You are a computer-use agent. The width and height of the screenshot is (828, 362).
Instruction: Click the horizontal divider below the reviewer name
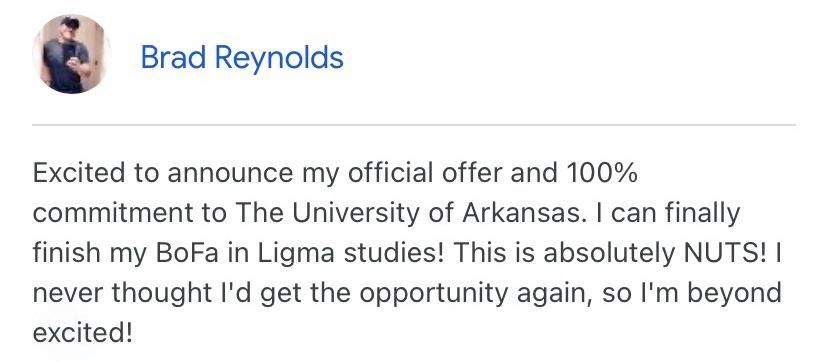click(x=414, y=125)
